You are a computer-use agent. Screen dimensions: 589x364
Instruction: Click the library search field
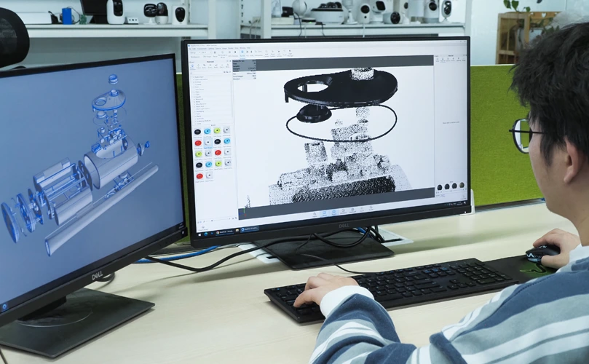[211, 71]
